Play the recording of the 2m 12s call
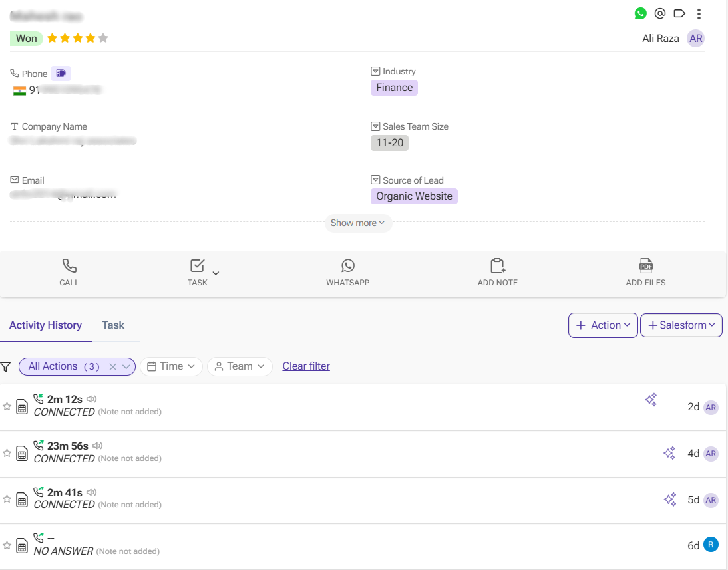The width and height of the screenshot is (728, 570). 92,398
